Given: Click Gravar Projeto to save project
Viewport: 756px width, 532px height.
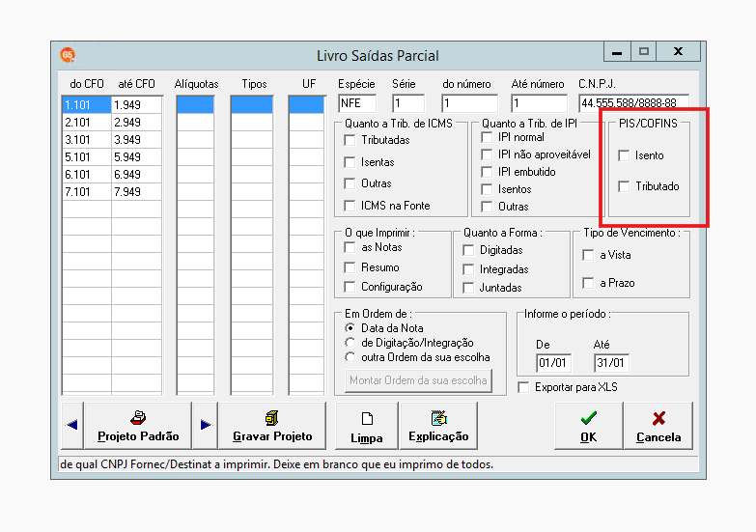Looking at the screenshot, I should (272, 425).
